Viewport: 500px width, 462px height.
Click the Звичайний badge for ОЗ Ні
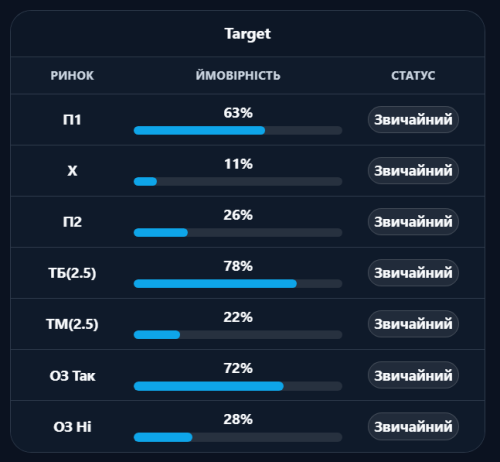click(413, 426)
